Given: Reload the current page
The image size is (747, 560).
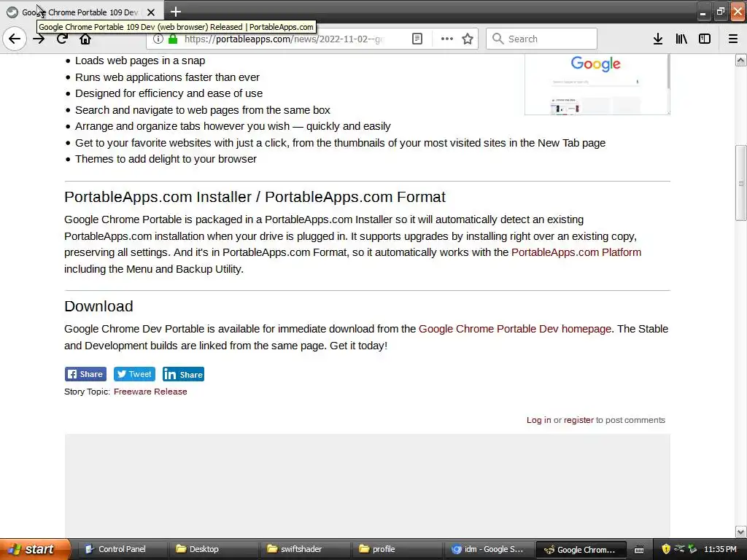Looking at the screenshot, I should pyautogui.click(x=62, y=39).
